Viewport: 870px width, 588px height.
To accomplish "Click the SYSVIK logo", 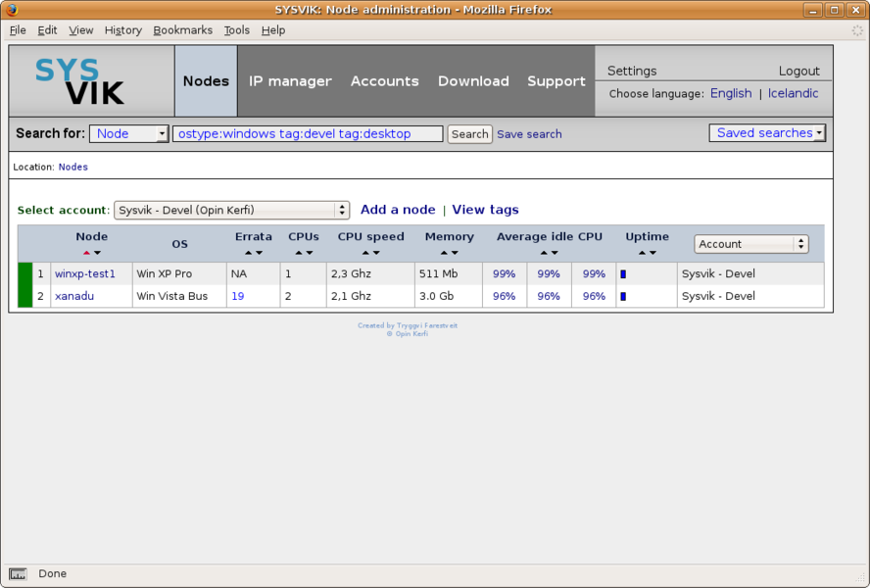I will tap(80, 81).
